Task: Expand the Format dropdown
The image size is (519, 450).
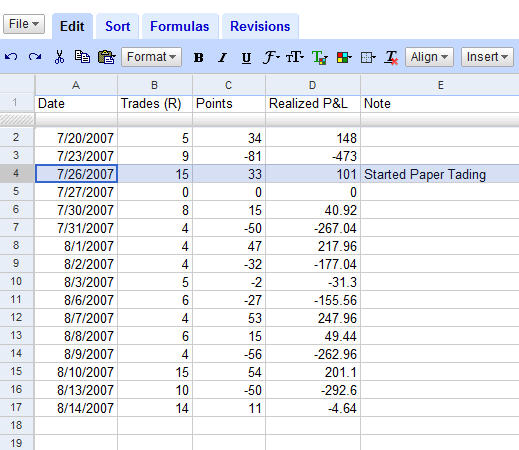Action: pos(151,57)
